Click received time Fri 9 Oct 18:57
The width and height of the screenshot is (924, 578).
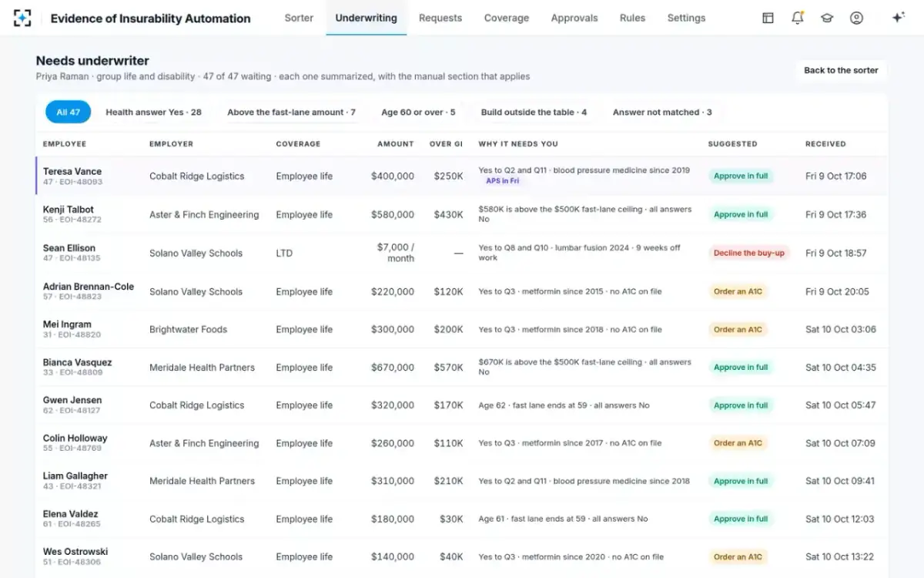(836, 253)
